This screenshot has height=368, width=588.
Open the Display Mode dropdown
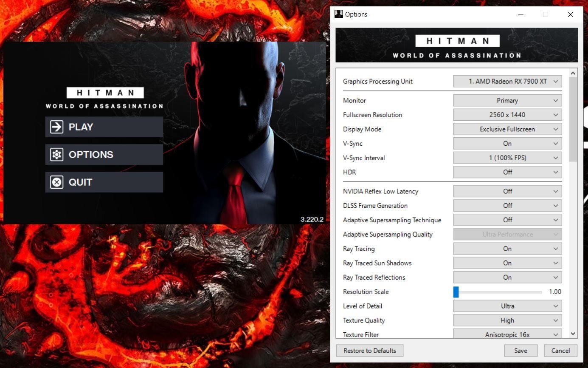[x=507, y=129]
